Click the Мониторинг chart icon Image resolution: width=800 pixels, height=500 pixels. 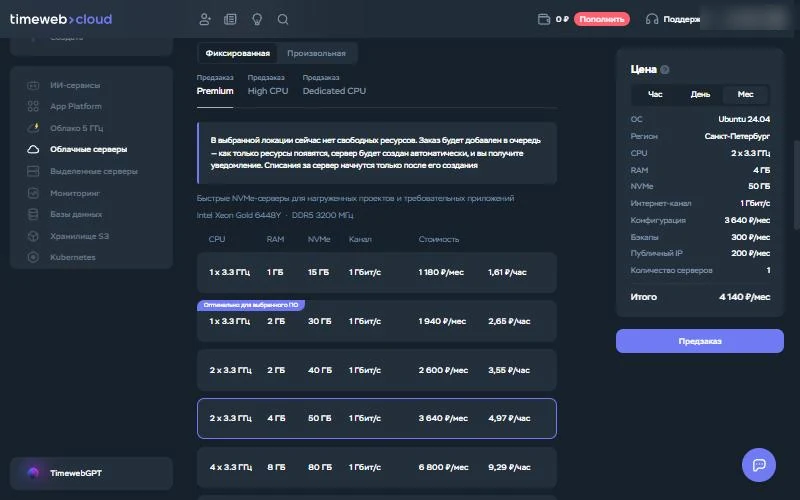click(33, 193)
